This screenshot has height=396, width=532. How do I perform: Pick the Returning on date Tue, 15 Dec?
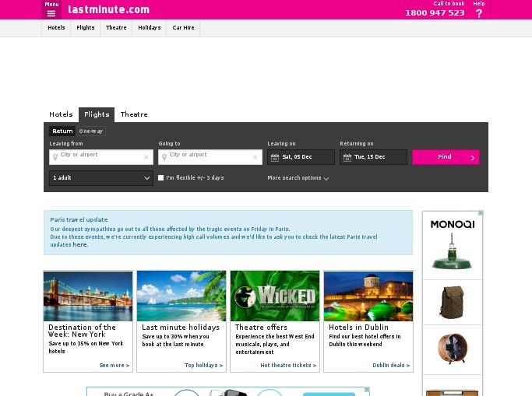373,157
